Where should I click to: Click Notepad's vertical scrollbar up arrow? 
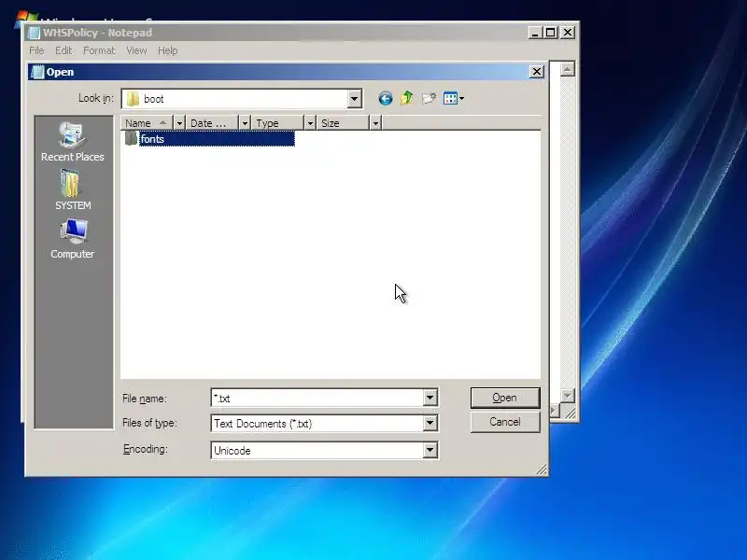pyautogui.click(x=567, y=69)
